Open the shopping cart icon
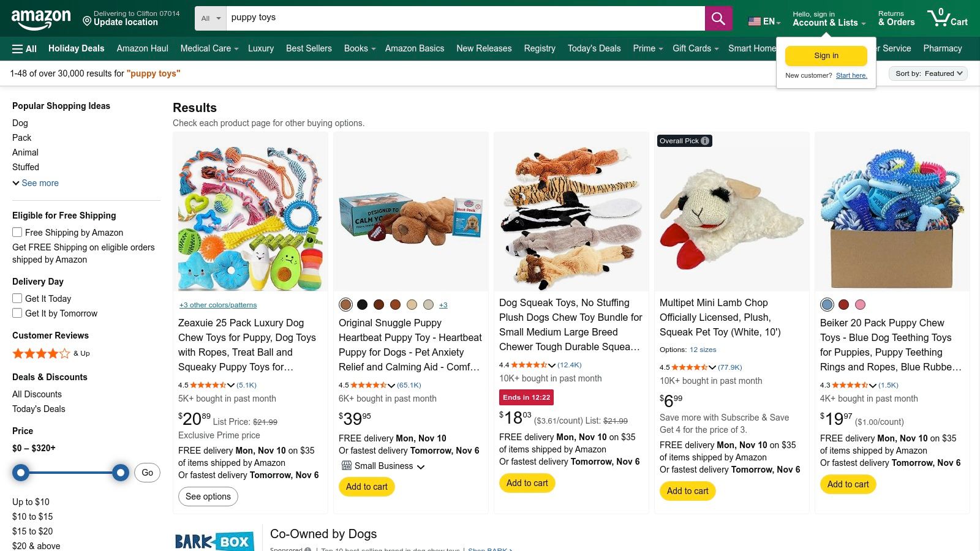Screen dimensions: 980x551 click(946, 18)
